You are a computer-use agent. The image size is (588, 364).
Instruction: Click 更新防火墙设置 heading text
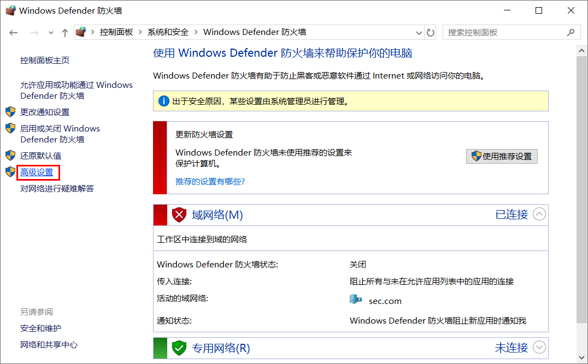204,134
